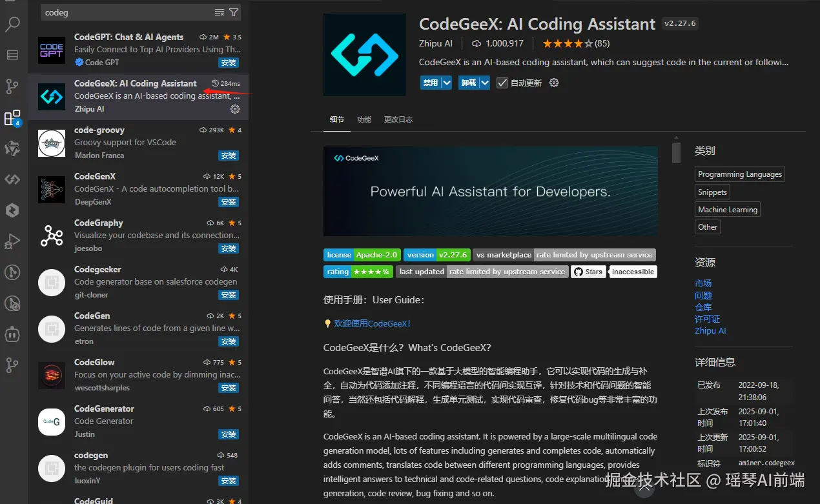Select the Programming Languages category tag
The height and width of the screenshot is (504, 820).
740,174
